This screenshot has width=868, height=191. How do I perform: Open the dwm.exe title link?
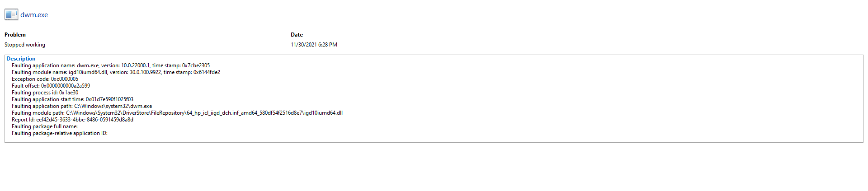click(34, 15)
